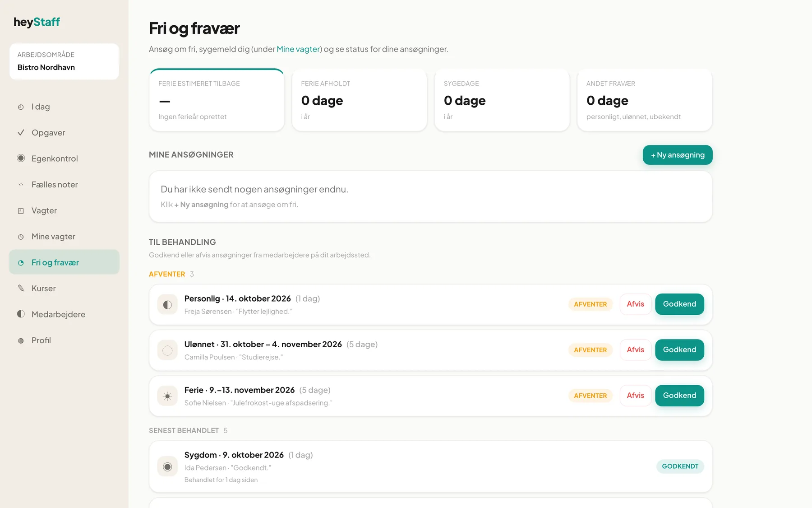Click the clock icon beside I dag
The height and width of the screenshot is (508, 812).
21,107
